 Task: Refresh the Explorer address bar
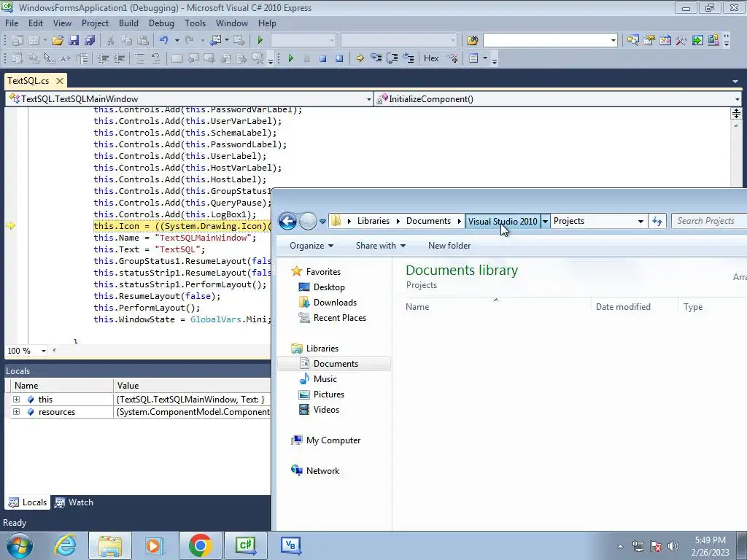[657, 221]
